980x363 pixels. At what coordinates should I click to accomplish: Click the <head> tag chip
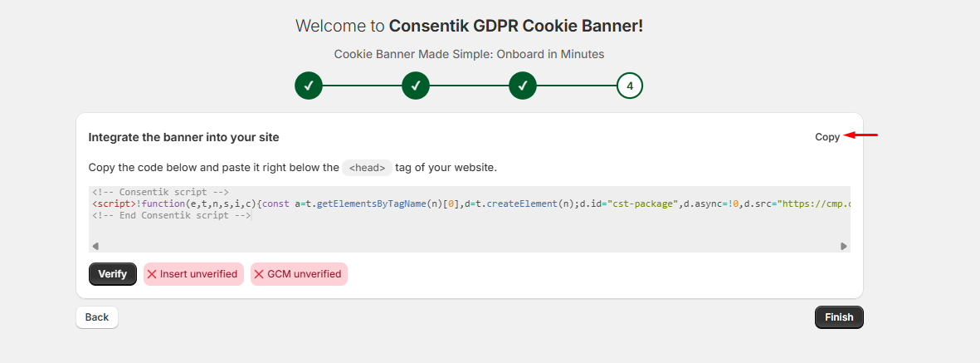click(x=367, y=168)
